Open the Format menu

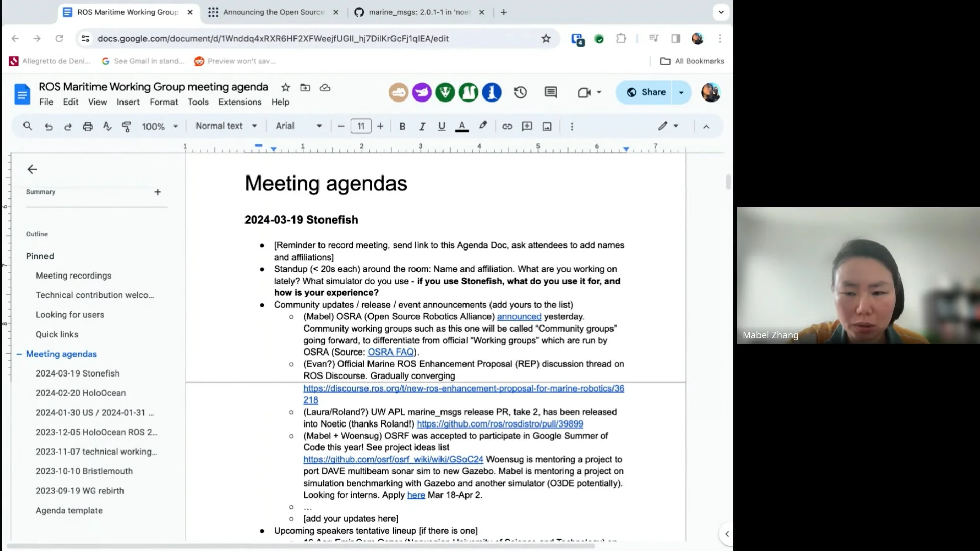[164, 102]
